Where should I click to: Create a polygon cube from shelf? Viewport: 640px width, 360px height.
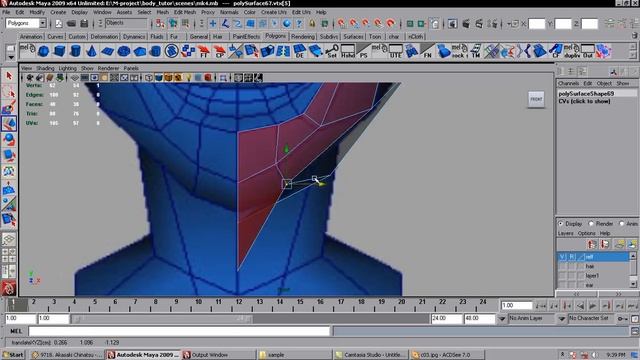tap(60, 51)
